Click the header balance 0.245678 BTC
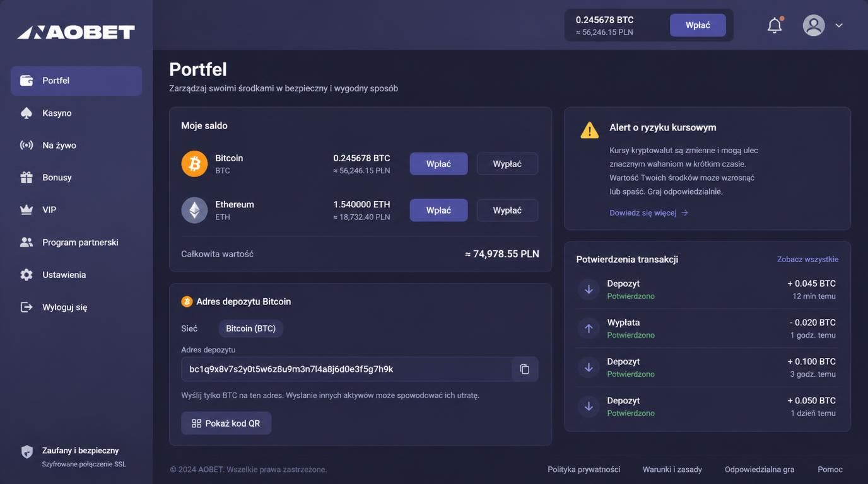Screen dimensions: 868x484 [x=604, y=20]
